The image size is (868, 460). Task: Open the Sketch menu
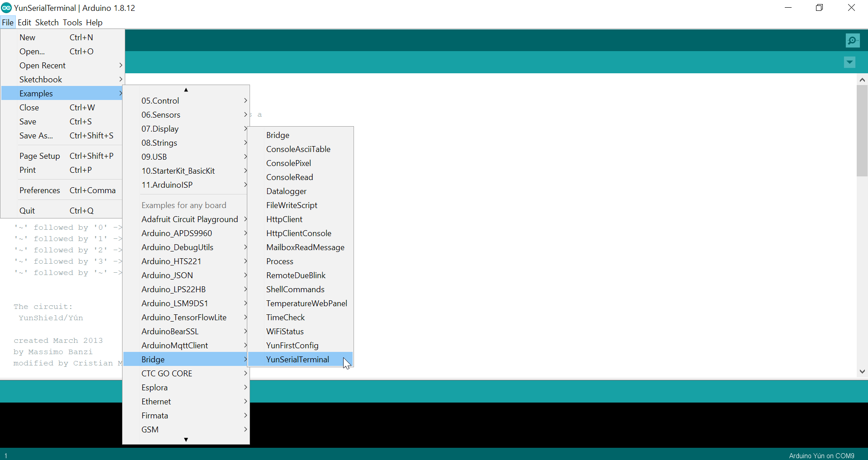point(47,23)
